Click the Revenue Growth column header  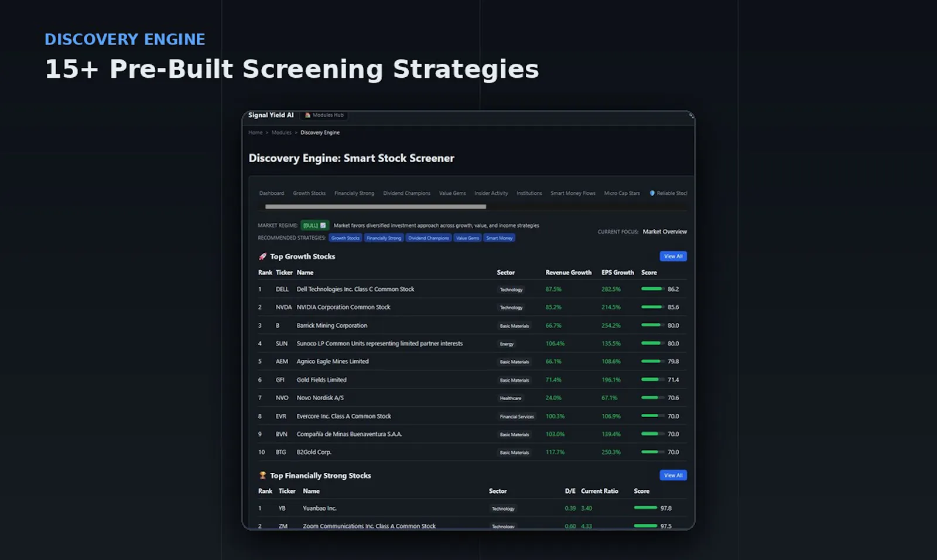(568, 273)
